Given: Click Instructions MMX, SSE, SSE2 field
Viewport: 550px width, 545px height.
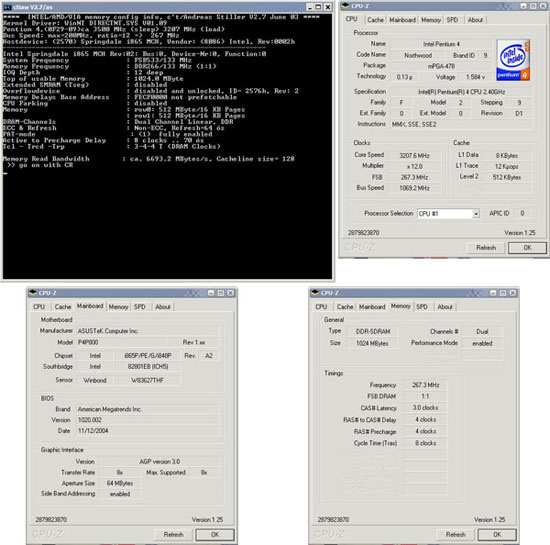Looking at the screenshot, I should (461, 125).
